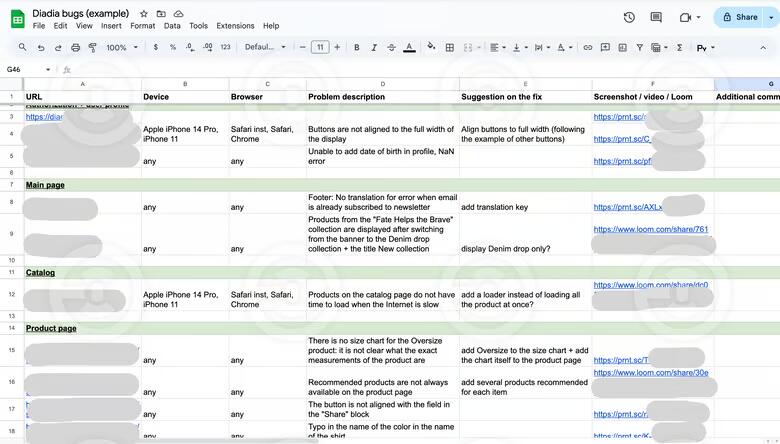780x444 pixels.
Task: Open version history clock icon
Action: pyautogui.click(x=629, y=17)
